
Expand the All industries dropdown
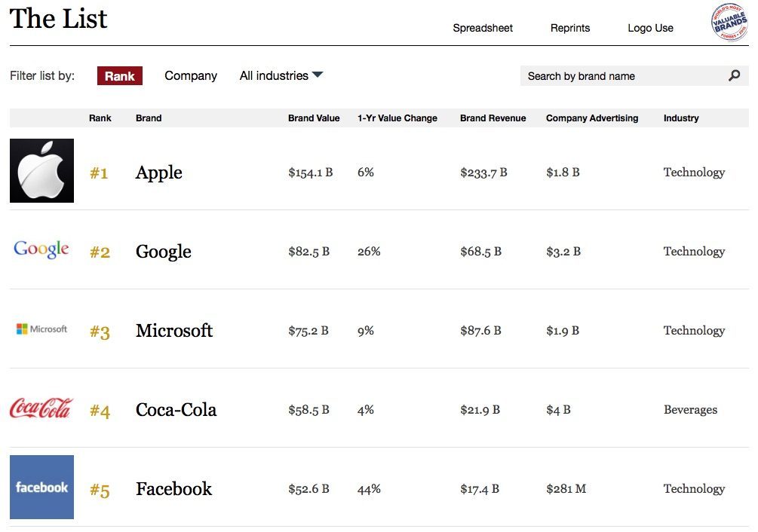pyautogui.click(x=281, y=76)
